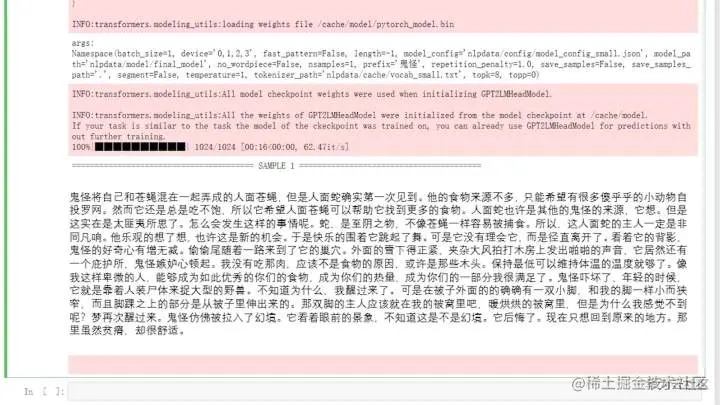Click the final generated line 里虽然贫瘠
The image size is (720, 405).
[x=127, y=331]
